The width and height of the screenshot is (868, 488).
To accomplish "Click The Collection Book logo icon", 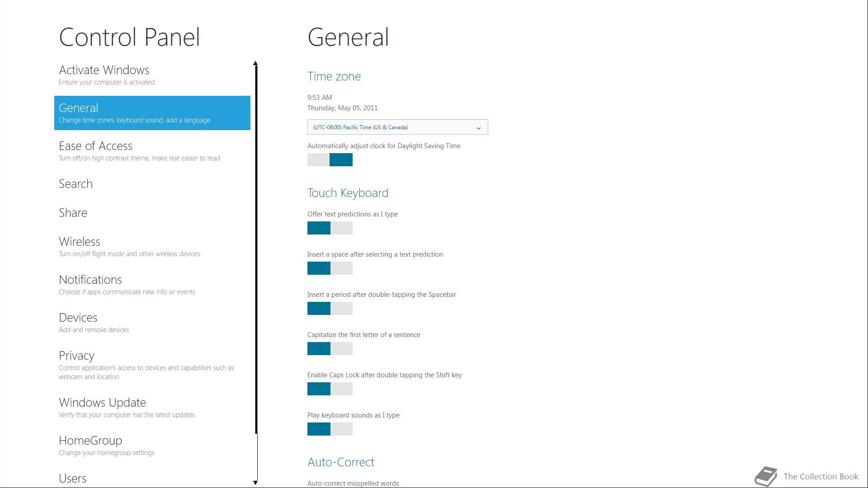I will [765, 476].
